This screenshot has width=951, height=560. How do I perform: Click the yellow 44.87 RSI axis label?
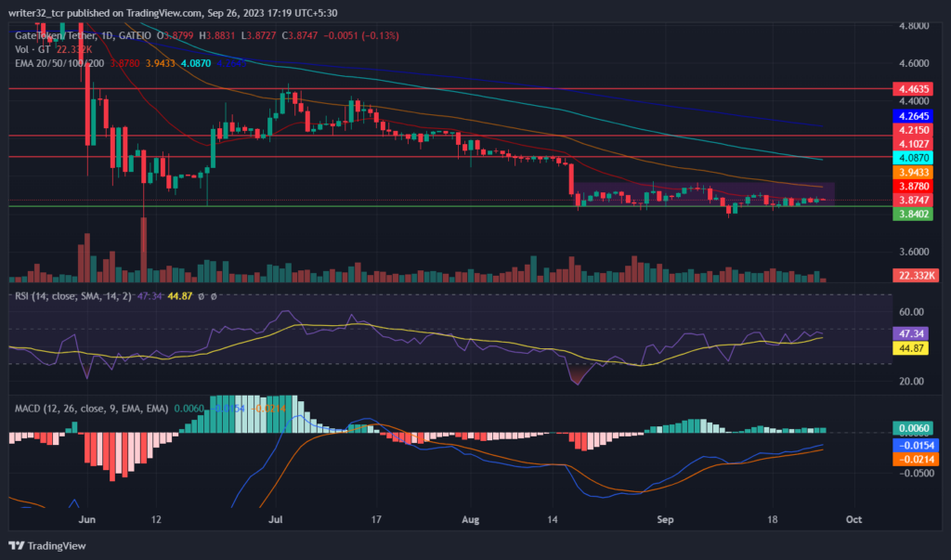coord(910,348)
